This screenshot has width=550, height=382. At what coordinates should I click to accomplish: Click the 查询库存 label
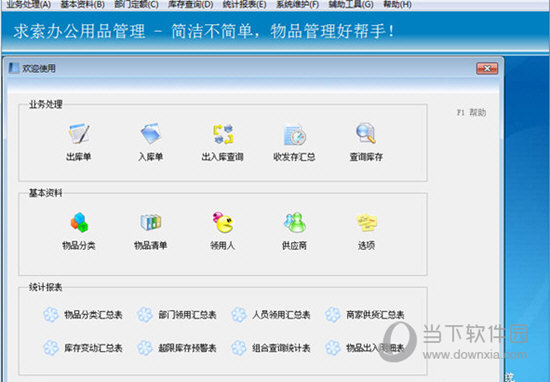point(366,156)
